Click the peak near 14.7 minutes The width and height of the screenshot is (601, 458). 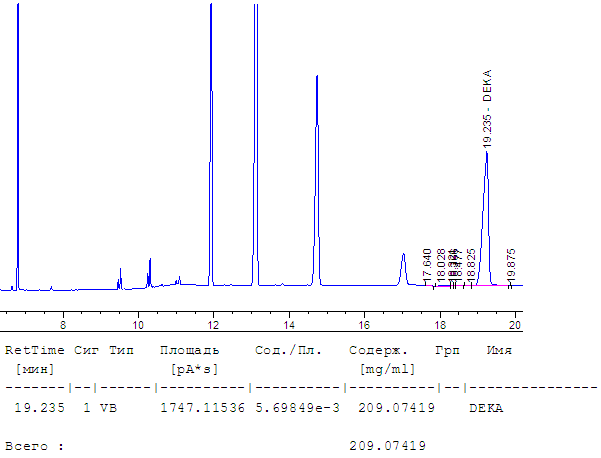tap(317, 78)
